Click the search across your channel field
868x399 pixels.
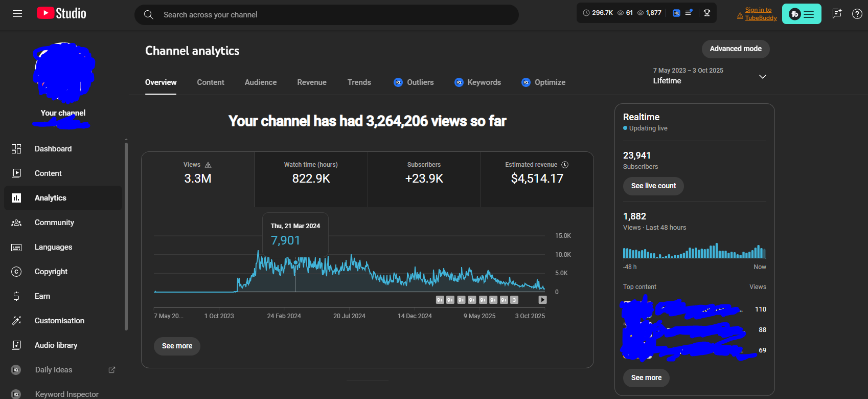point(327,15)
